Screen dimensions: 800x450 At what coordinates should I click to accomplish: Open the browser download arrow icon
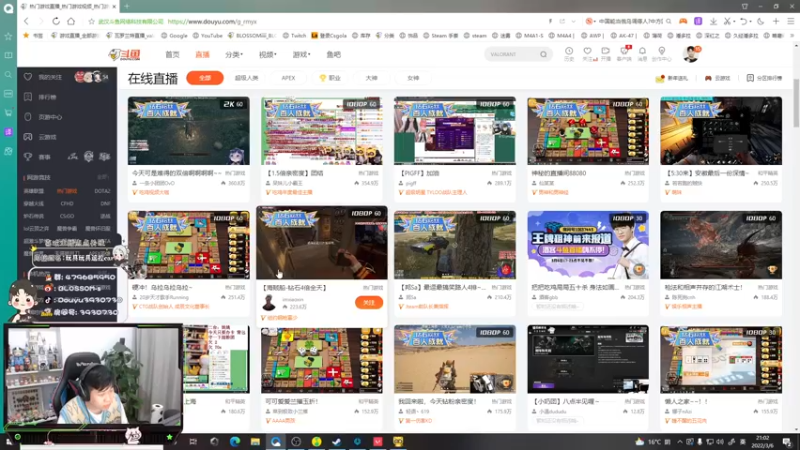click(713, 21)
